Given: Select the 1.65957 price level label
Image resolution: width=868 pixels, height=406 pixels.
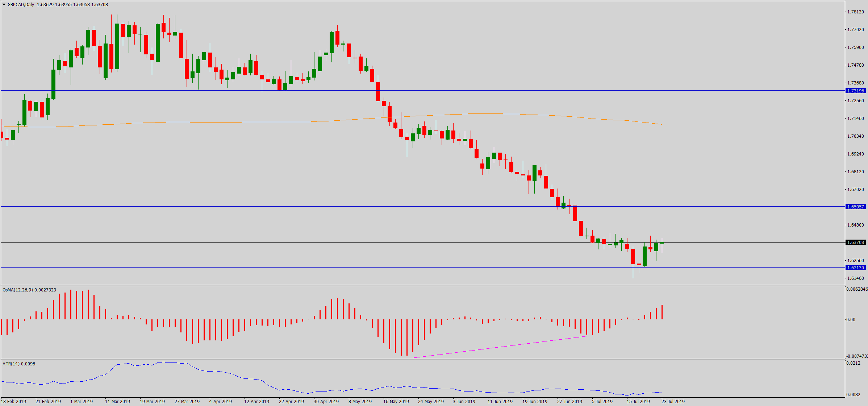Looking at the screenshot, I should pyautogui.click(x=855, y=207).
